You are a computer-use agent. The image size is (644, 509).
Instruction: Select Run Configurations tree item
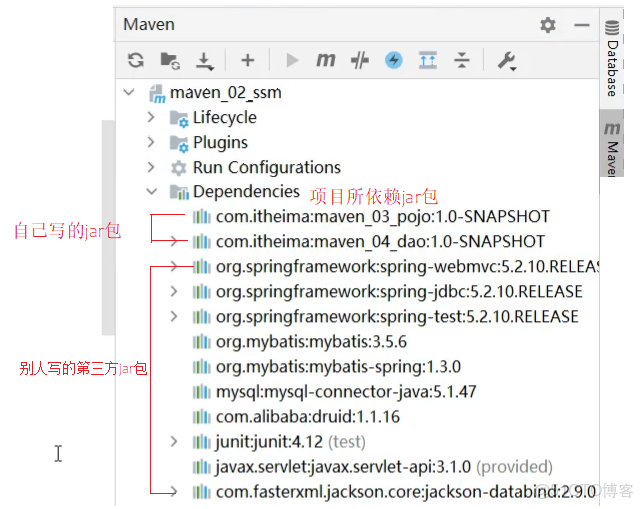click(x=267, y=168)
